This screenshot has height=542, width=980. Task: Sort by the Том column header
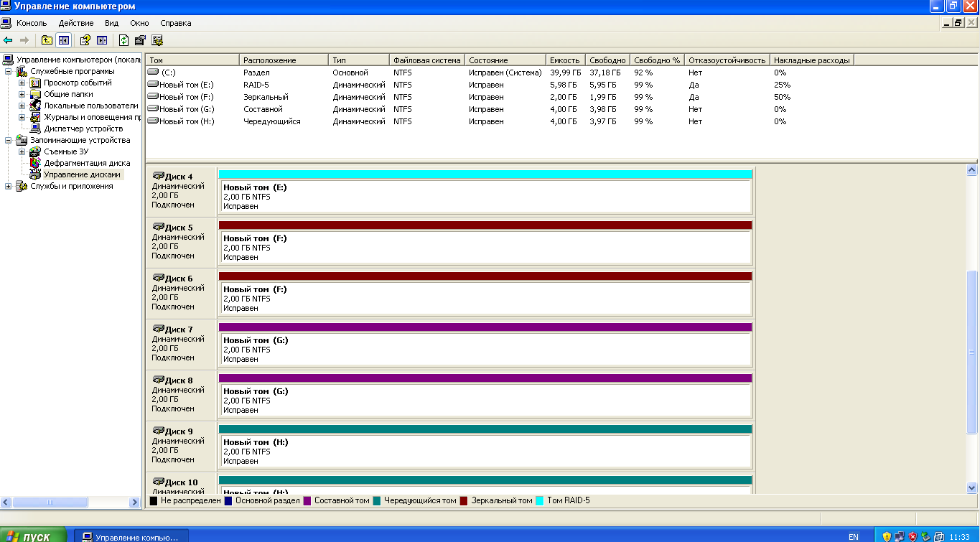pos(192,60)
